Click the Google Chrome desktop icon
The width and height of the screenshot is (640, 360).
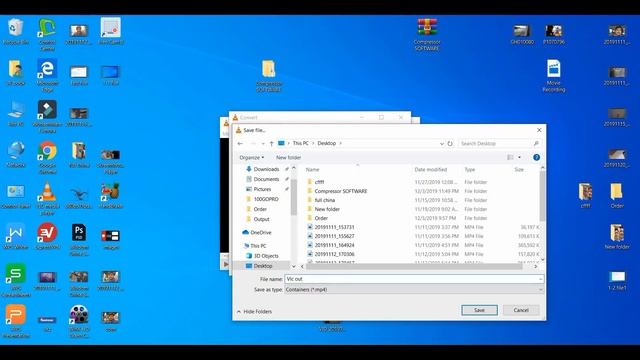click(47, 157)
